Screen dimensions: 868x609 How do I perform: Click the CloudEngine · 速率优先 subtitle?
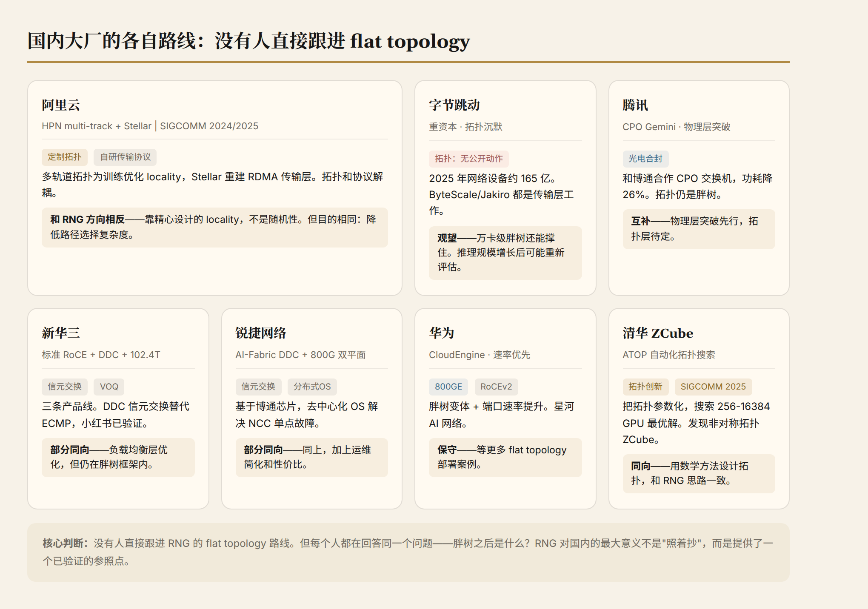point(480,355)
